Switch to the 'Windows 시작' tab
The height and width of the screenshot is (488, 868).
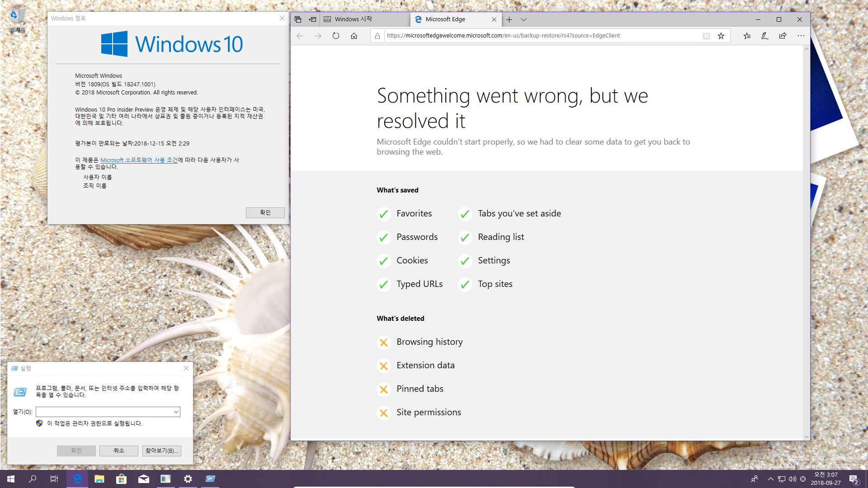tap(365, 19)
